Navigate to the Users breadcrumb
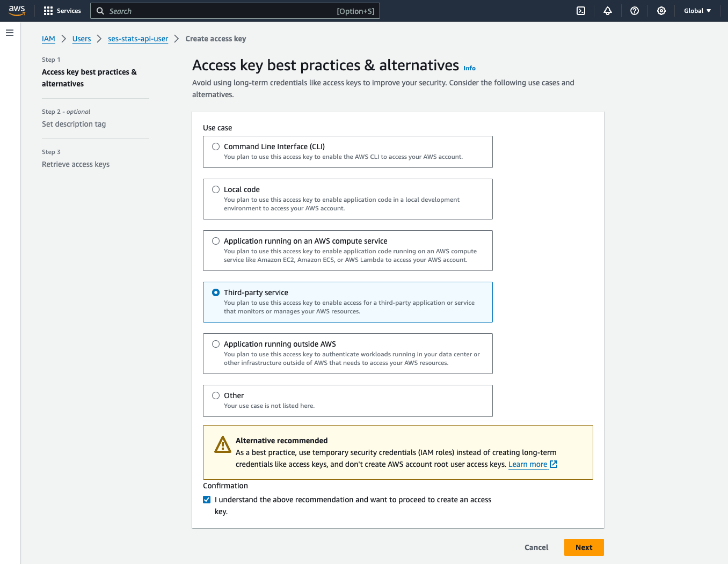 coord(82,39)
